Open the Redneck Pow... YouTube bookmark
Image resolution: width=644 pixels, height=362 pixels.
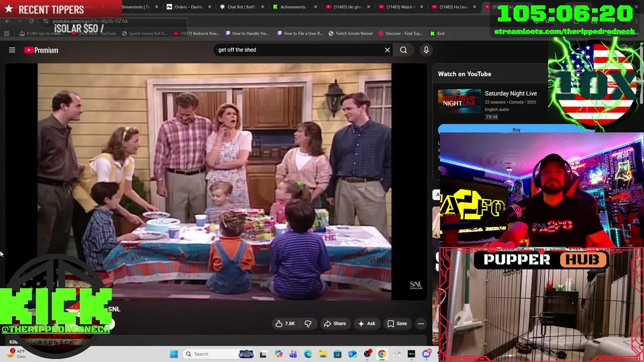196,34
